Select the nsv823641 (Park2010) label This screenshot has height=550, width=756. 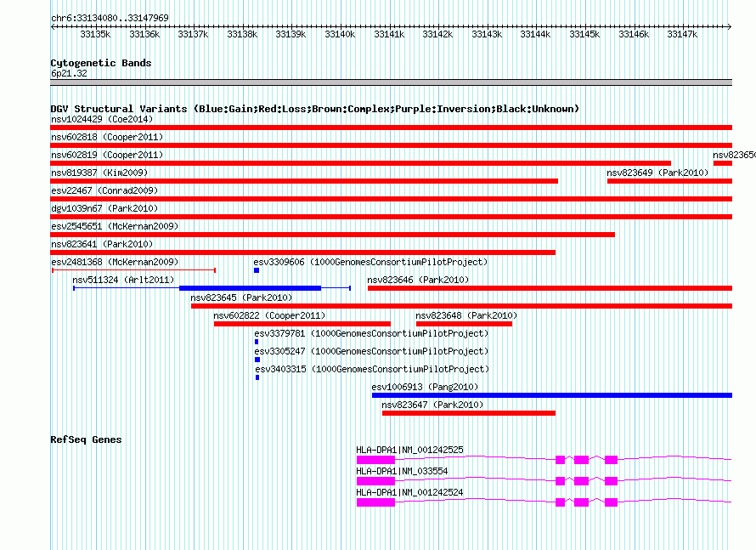tap(102, 244)
